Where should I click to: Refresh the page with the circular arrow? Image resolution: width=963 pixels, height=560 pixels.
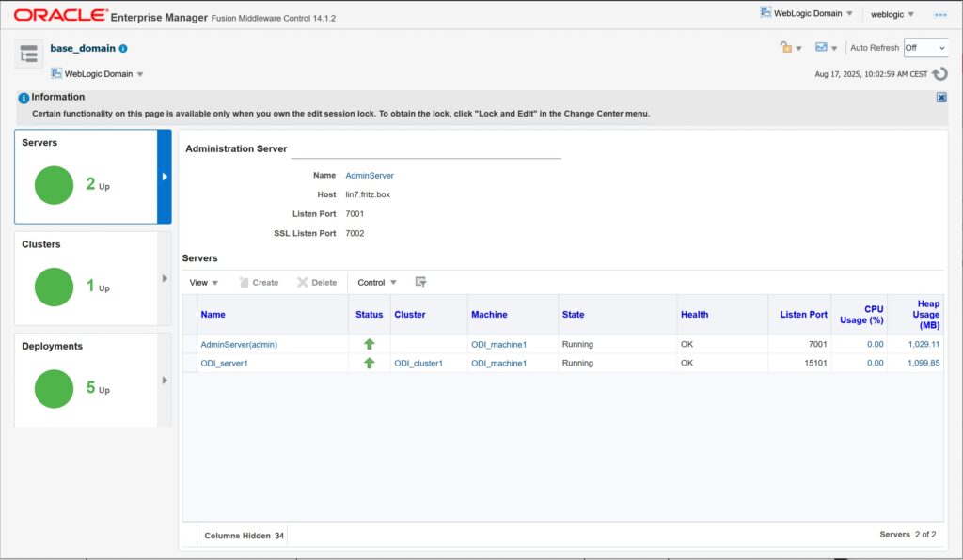tap(939, 74)
